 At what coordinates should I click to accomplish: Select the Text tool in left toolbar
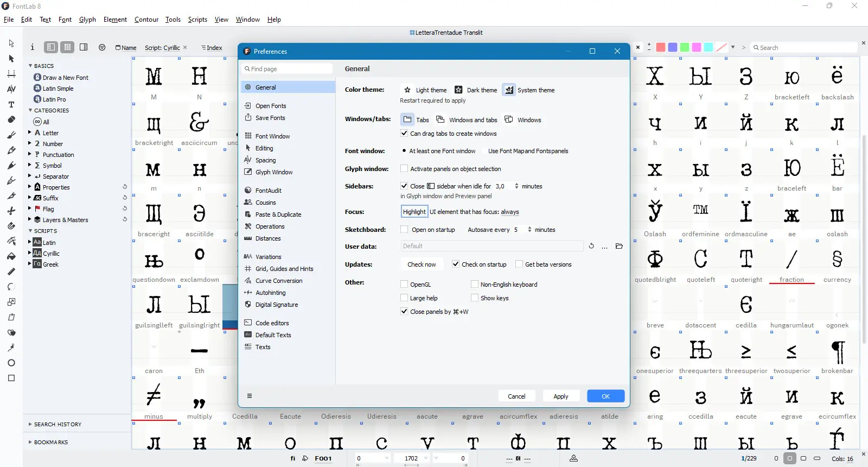(x=11, y=104)
